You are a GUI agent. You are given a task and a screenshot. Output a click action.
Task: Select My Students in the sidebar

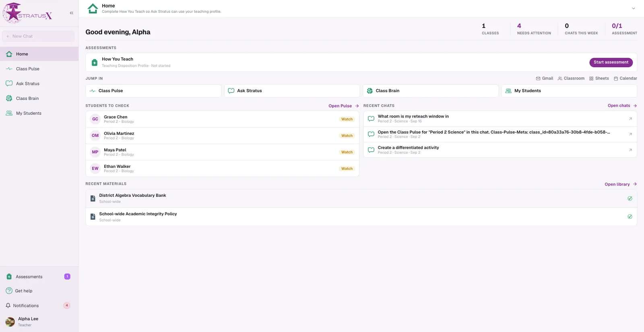39,113
